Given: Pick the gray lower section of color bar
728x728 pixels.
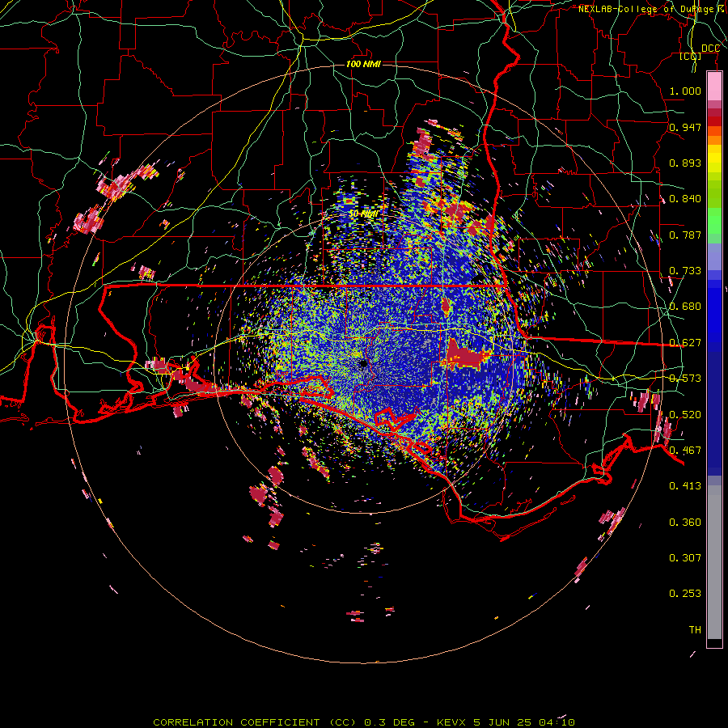Looking at the screenshot, I should point(714,562).
